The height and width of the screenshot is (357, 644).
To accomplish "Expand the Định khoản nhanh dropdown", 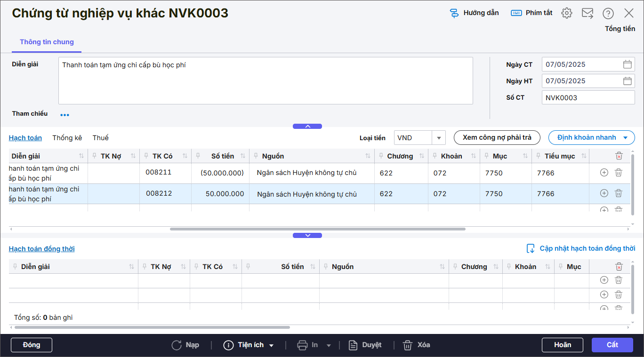I will pyautogui.click(x=625, y=138).
